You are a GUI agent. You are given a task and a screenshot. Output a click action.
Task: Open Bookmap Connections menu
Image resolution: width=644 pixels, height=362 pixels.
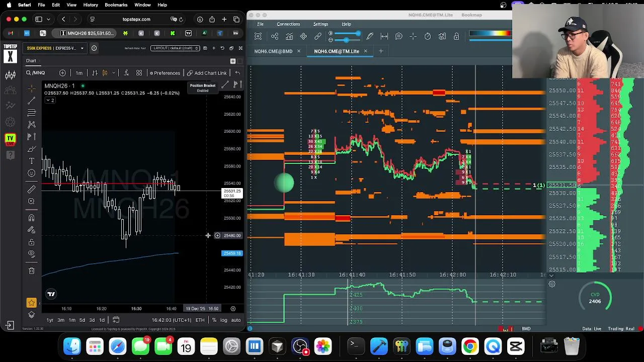[x=288, y=24]
